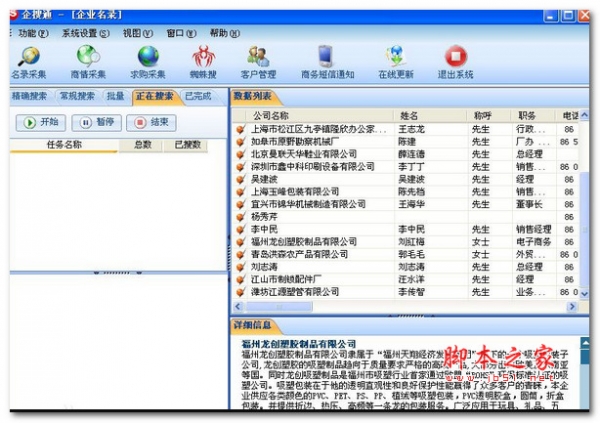The height and width of the screenshot is (423, 600).
Task: Click the 总数 column header
Action: 142,145
